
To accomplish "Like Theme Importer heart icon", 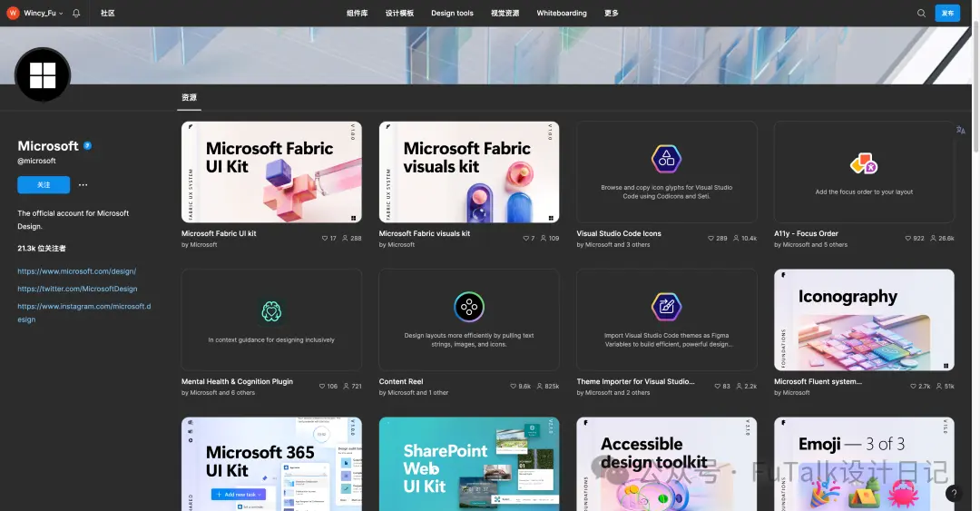I will [x=718, y=387].
